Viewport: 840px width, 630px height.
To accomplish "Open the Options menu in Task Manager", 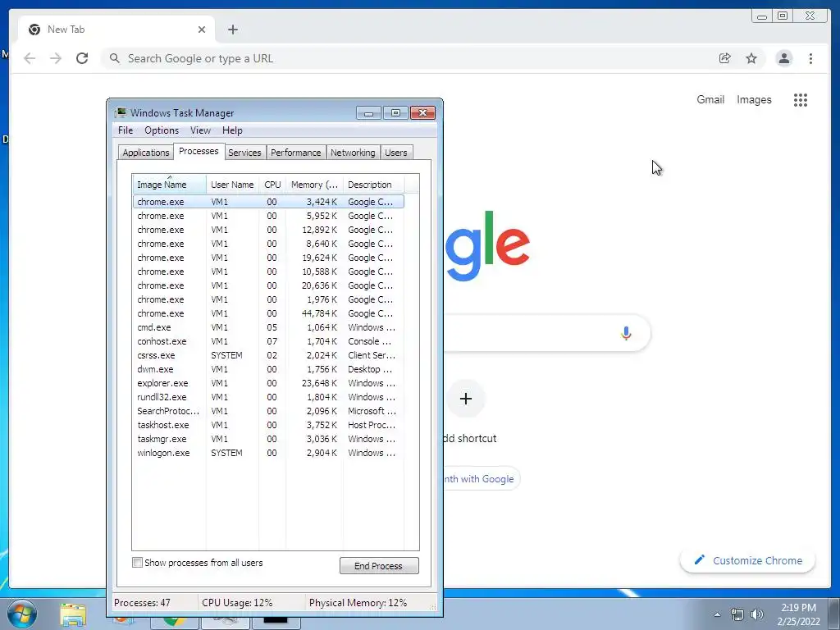I will click(162, 130).
